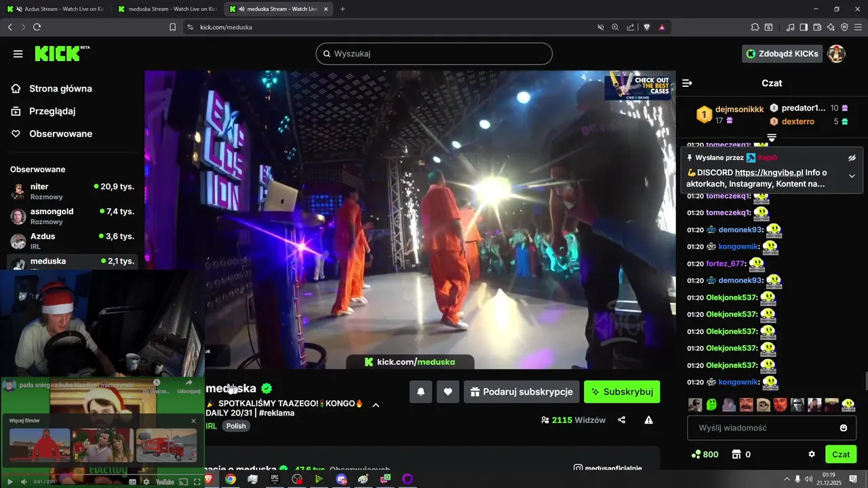This screenshot has width=868, height=488.
Task: Focus the Wyszukaj search field
Action: (x=434, y=54)
